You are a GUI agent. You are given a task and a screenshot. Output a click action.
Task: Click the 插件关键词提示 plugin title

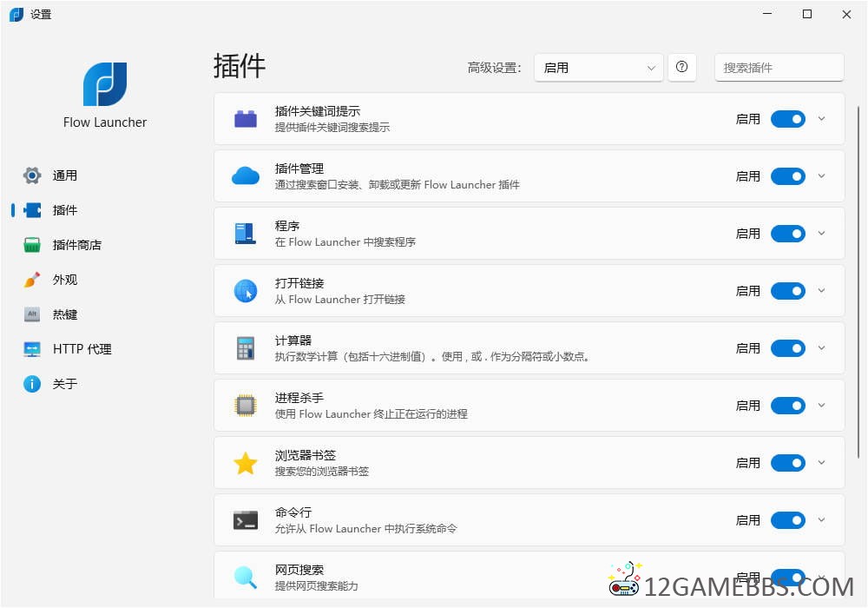pos(318,111)
